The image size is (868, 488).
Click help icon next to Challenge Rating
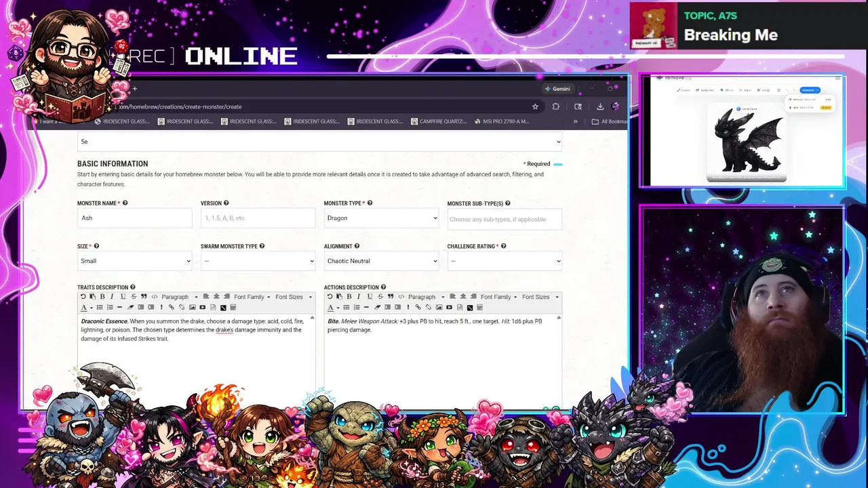click(x=504, y=246)
